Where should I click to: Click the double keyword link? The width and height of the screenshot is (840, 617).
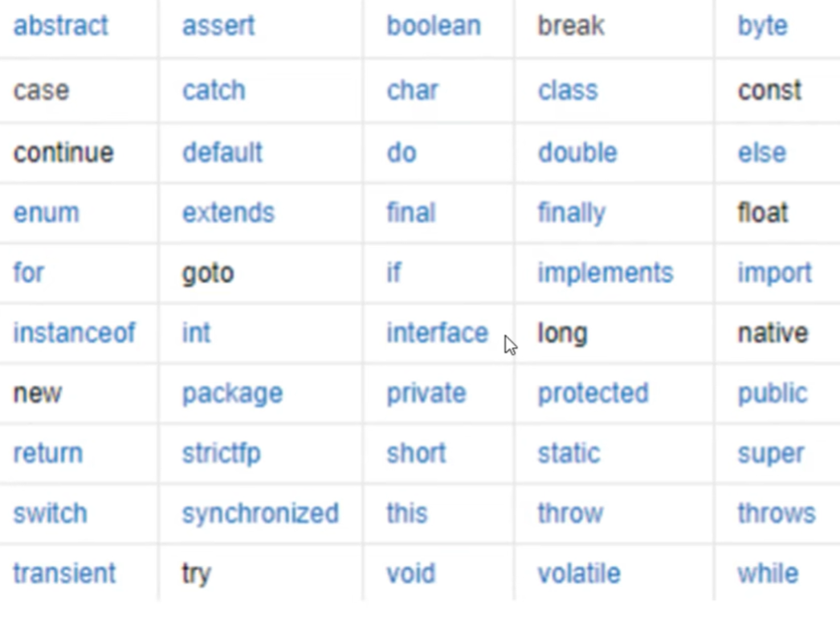[x=577, y=152]
